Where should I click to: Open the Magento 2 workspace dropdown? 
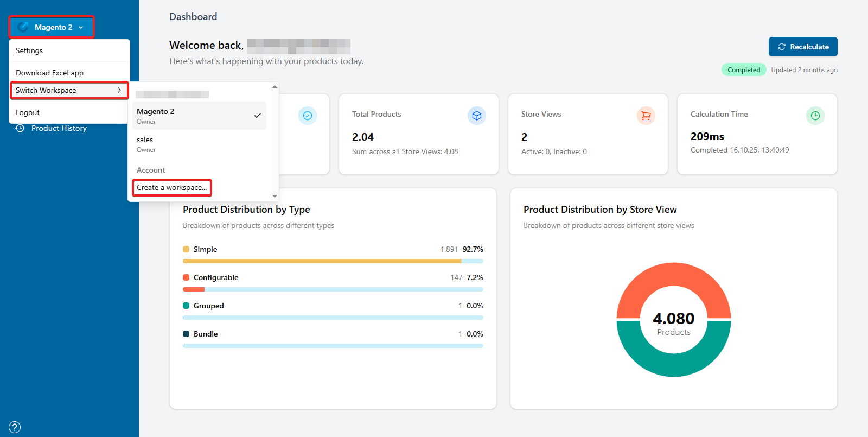(52, 27)
